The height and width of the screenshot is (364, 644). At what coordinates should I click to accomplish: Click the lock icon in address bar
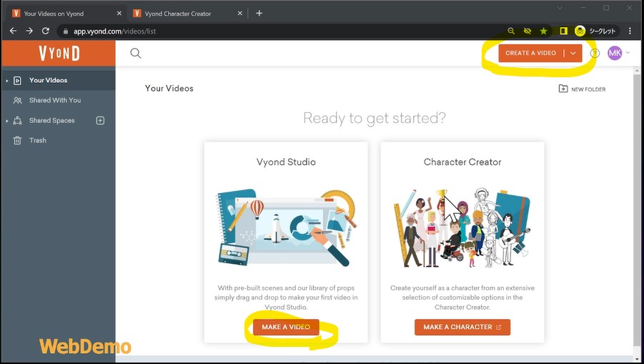tap(65, 31)
